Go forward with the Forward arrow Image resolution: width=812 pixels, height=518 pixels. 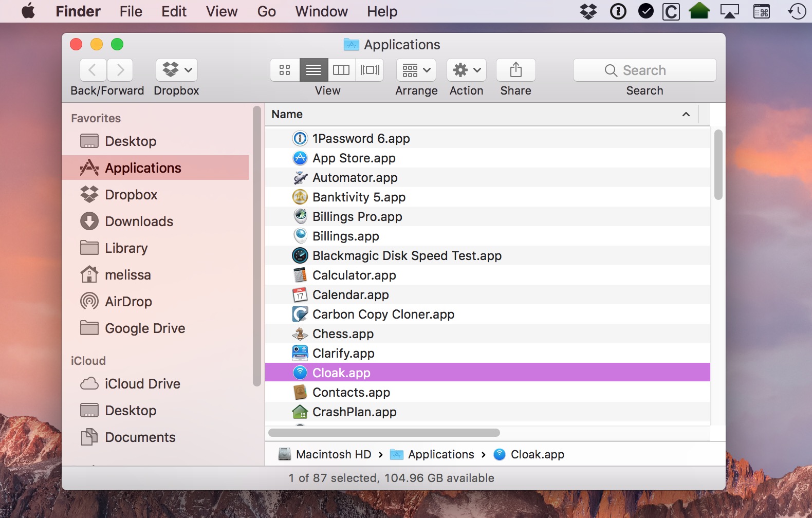click(x=120, y=70)
